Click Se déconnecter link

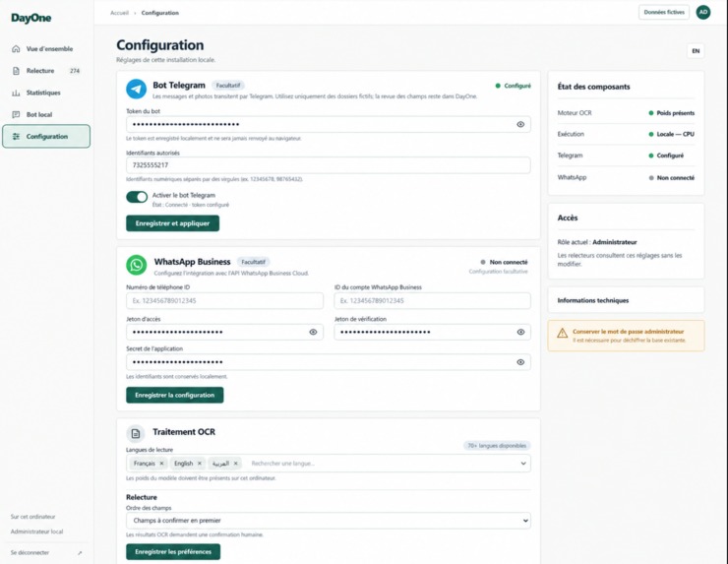tap(30, 553)
